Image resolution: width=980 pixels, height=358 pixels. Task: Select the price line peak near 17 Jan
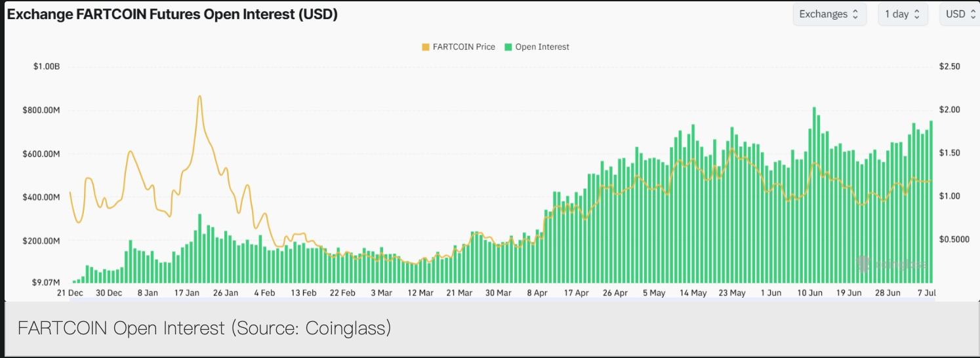[199, 97]
